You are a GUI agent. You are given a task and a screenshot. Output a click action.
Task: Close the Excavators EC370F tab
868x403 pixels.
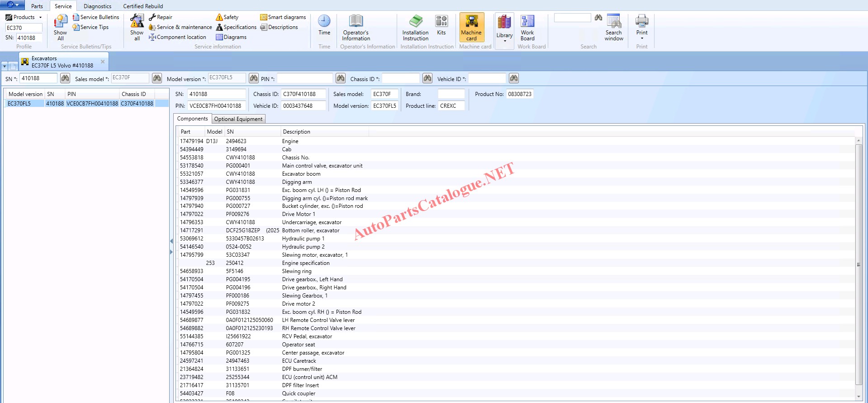click(103, 62)
